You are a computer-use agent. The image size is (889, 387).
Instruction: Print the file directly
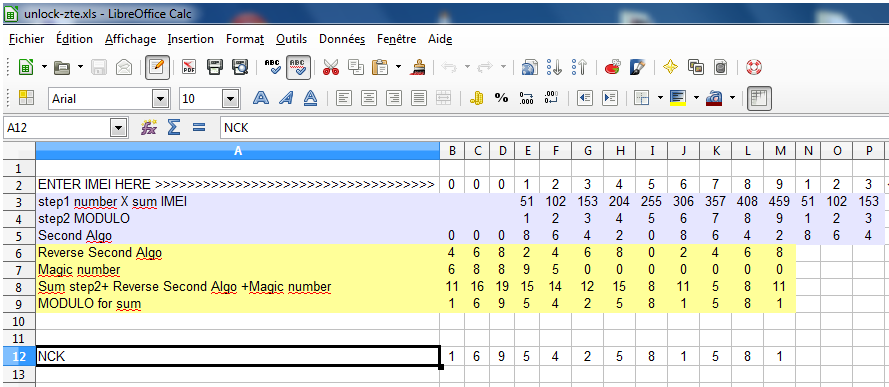(x=215, y=68)
